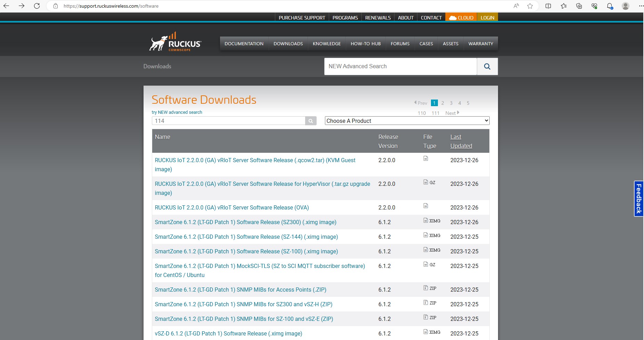The image size is (644, 340).
Task: Click ZIP icon in SZ-100 and vSZ-E MIBs row
Action: 426,317
